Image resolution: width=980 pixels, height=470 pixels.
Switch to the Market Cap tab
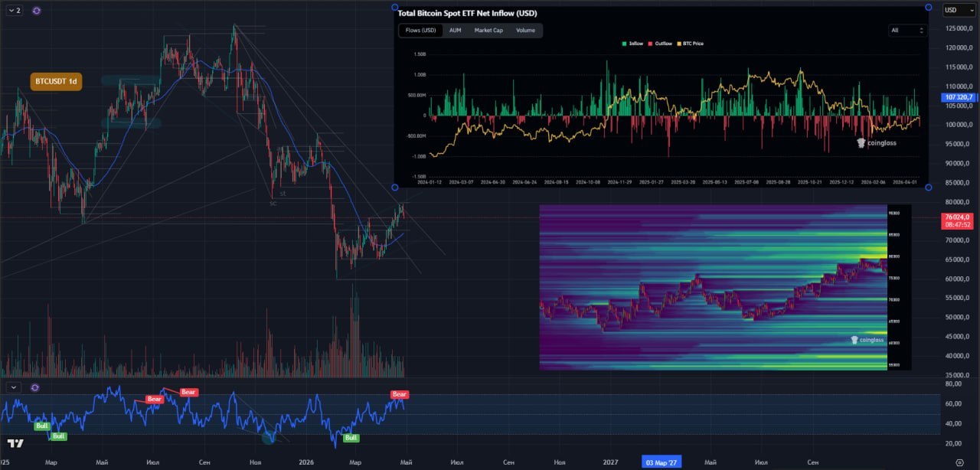pos(488,31)
